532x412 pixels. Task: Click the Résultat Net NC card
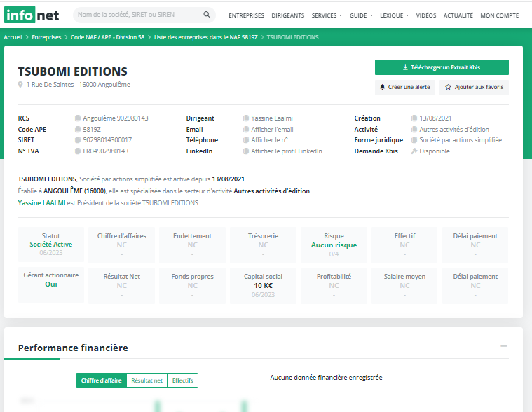click(121, 285)
